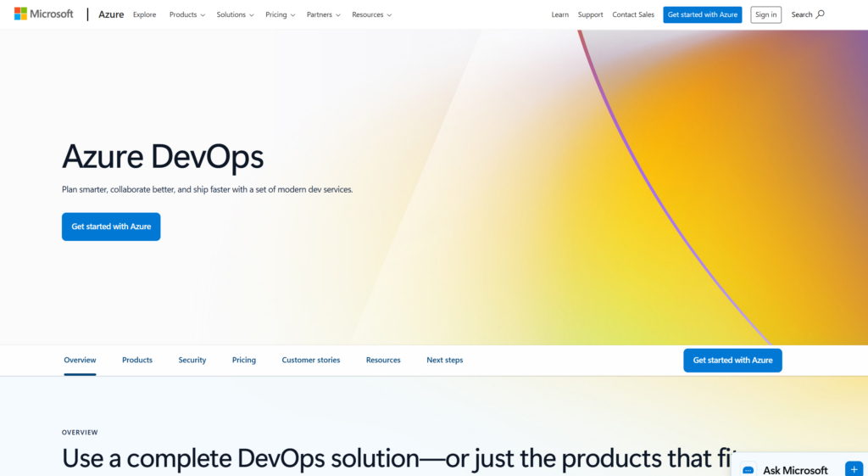Click the Search magnifier icon
Screen dimensions: 868x476
[x=820, y=14]
